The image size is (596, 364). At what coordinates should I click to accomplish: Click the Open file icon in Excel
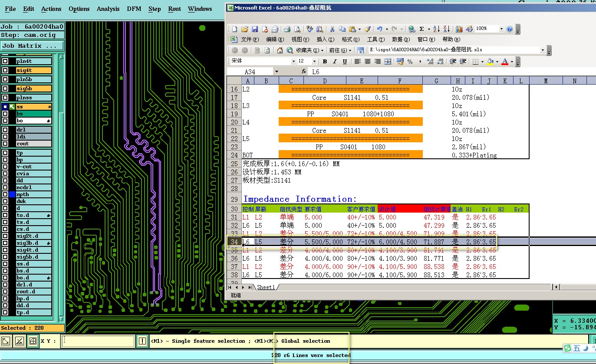click(245, 29)
